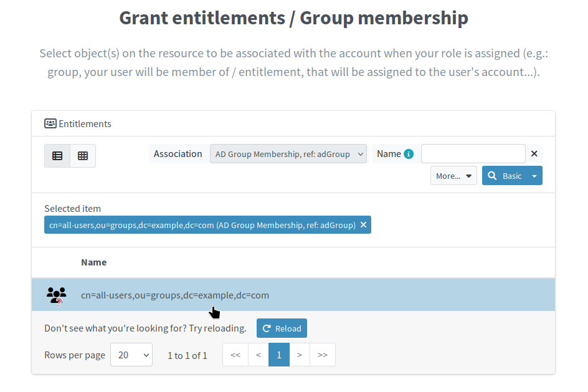Clear the Name search field with the × icon
Screen dimensions: 588x392
pos(534,153)
